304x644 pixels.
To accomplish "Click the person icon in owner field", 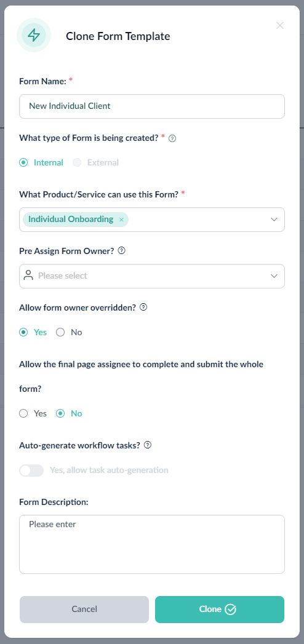I will point(28,276).
